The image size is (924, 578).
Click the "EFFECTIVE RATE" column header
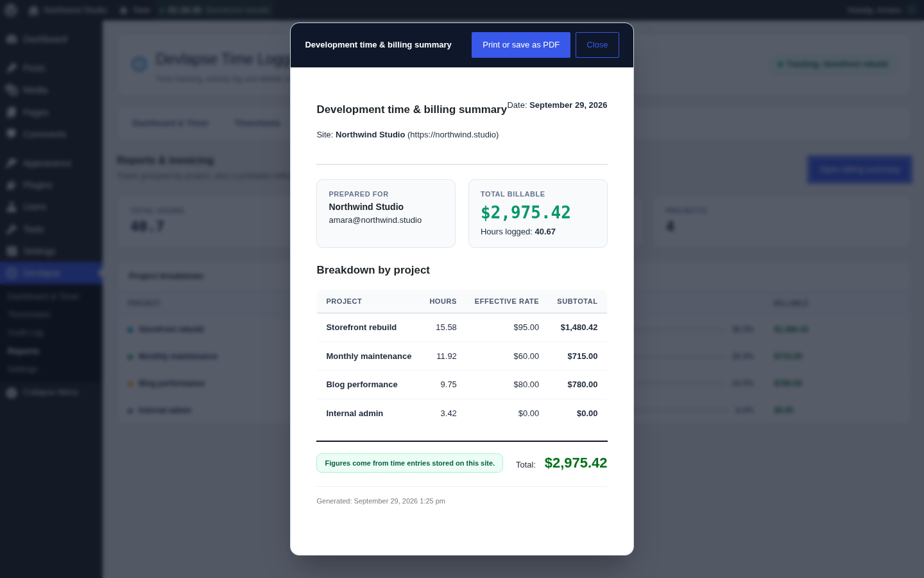pos(507,301)
